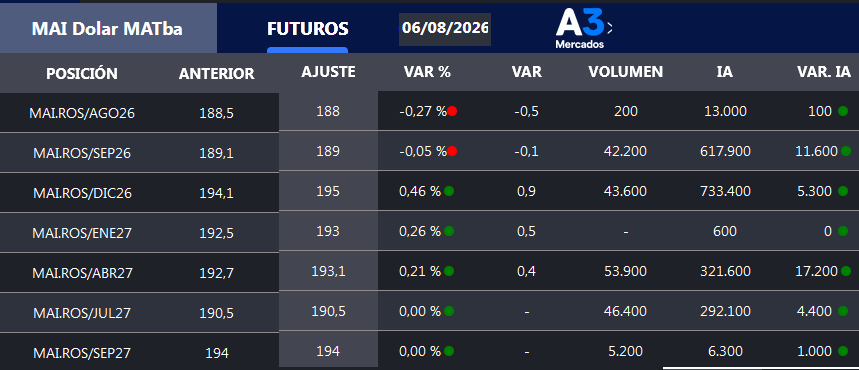The image size is (859, 370).
Task: Open the FUTUROS tab
Action: 307,29
